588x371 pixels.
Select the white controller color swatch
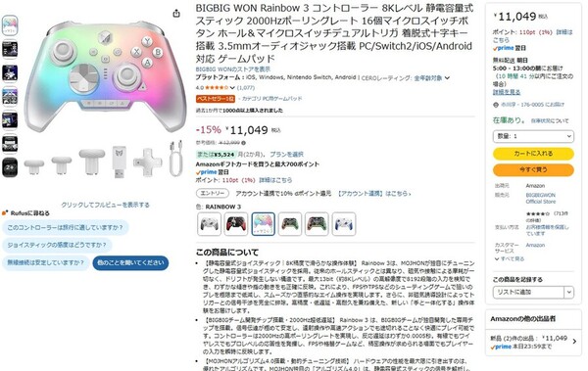(209, 224)
